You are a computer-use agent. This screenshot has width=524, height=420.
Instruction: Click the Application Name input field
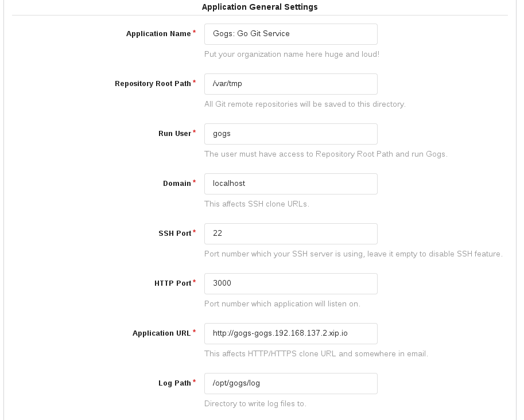point(290,34)
